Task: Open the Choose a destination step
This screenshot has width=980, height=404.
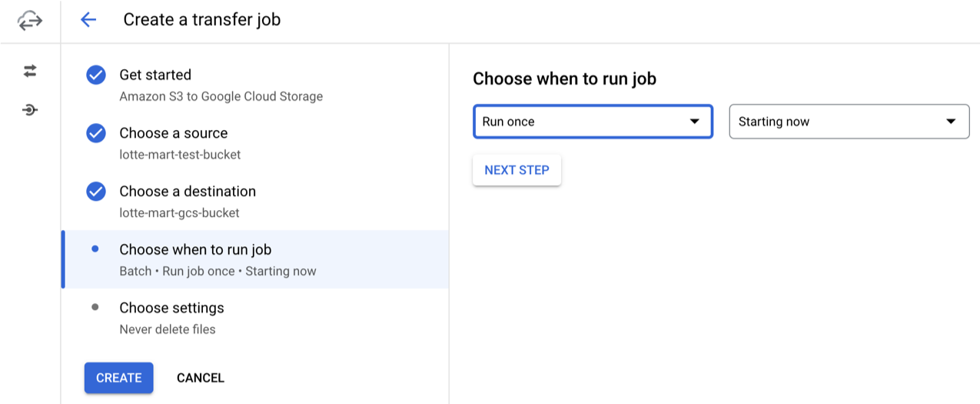Action: (188, 191)
